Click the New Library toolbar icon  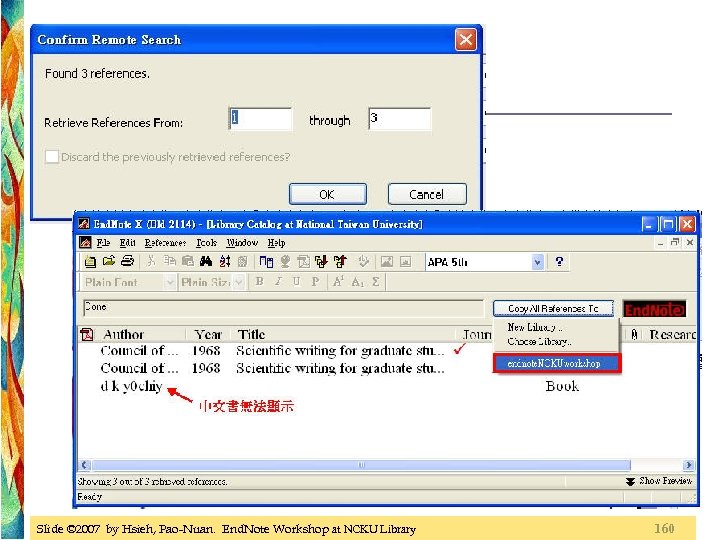(x=90, y=262)
